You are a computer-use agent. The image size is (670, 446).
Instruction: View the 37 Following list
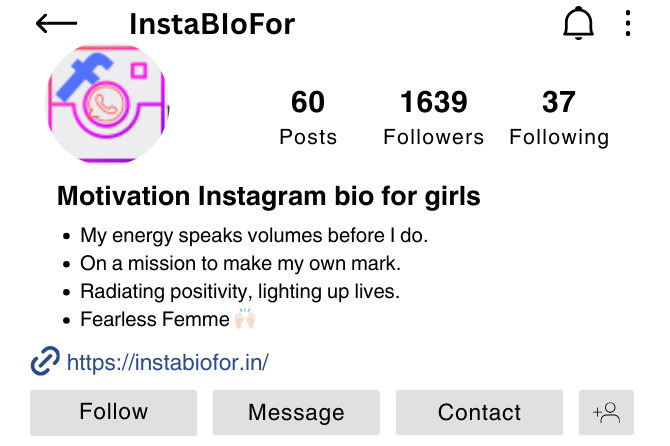click(x=559, y=117)
